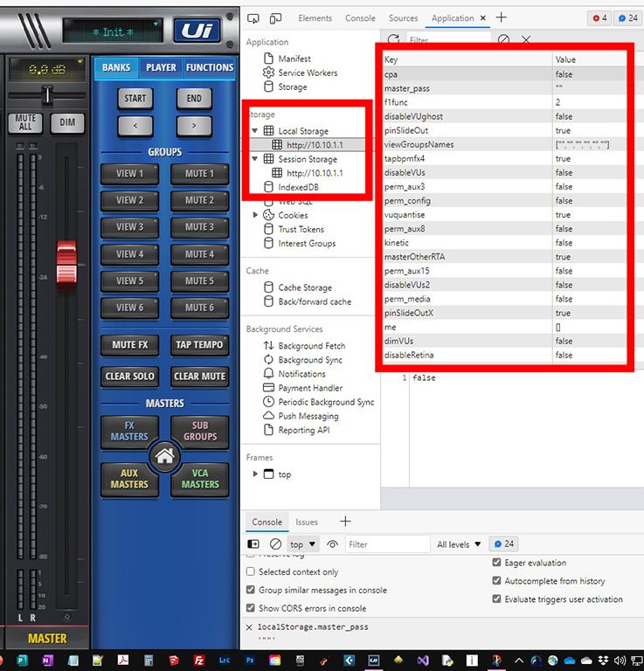Open new drawer tab with plus icon
This screenshot has height=671, width=644.
[x=345, y=522]
